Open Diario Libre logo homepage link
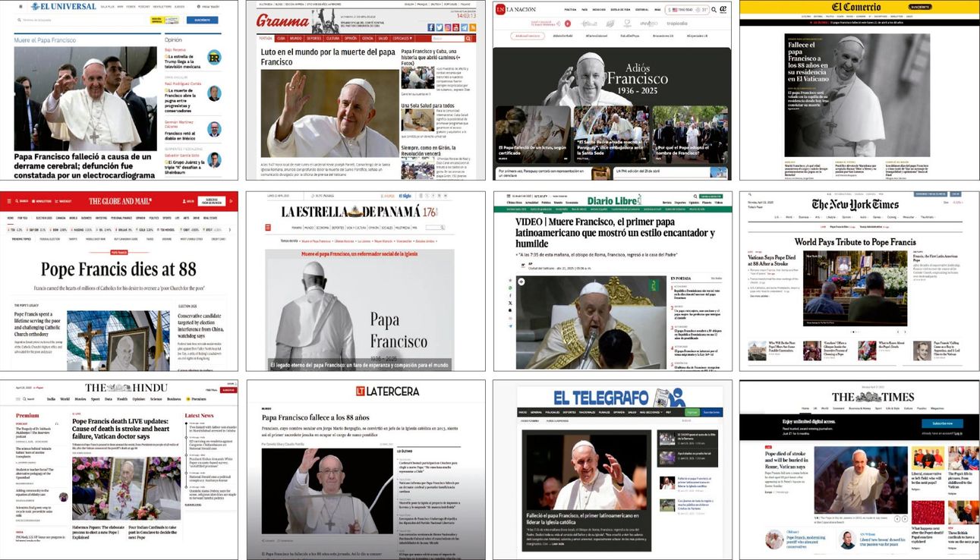This screenshot has height=560, width=980. (615, 200)
